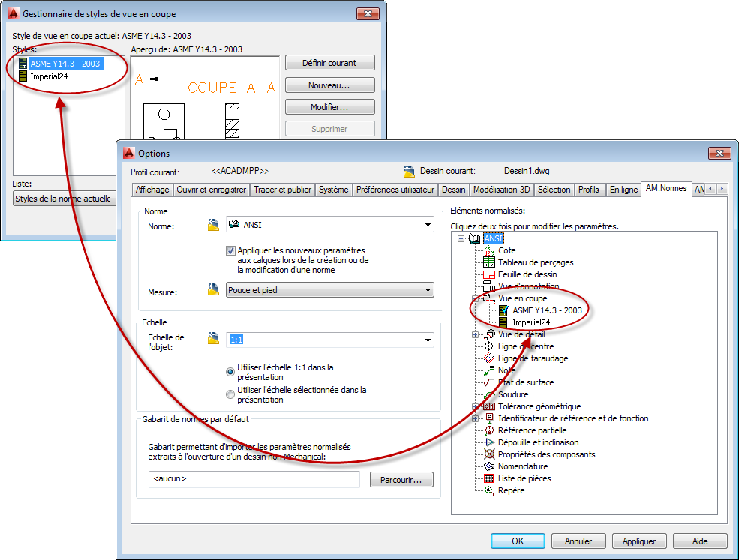Click the ANSI book icon at the tree root
The height and width of the screenshot is (560, 739).
(474, 239)
